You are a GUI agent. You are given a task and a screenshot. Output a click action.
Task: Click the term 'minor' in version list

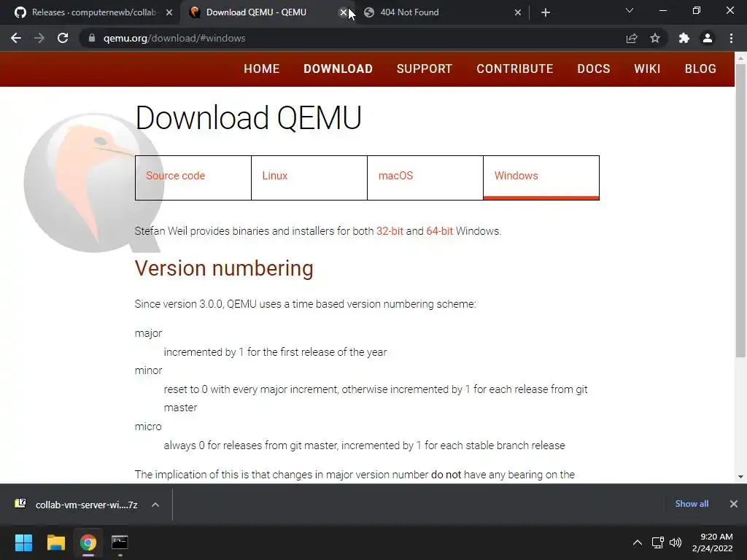coord(148,370)
